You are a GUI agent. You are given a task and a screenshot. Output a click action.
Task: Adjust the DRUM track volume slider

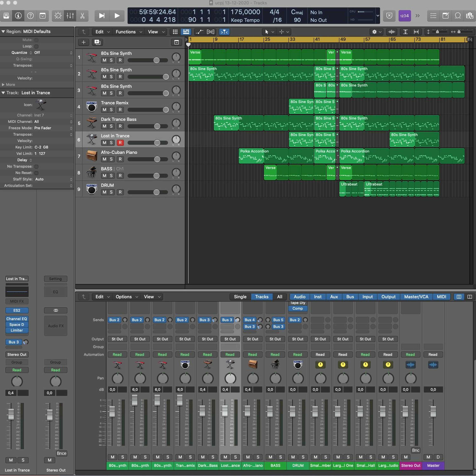[x=156, y=192]
